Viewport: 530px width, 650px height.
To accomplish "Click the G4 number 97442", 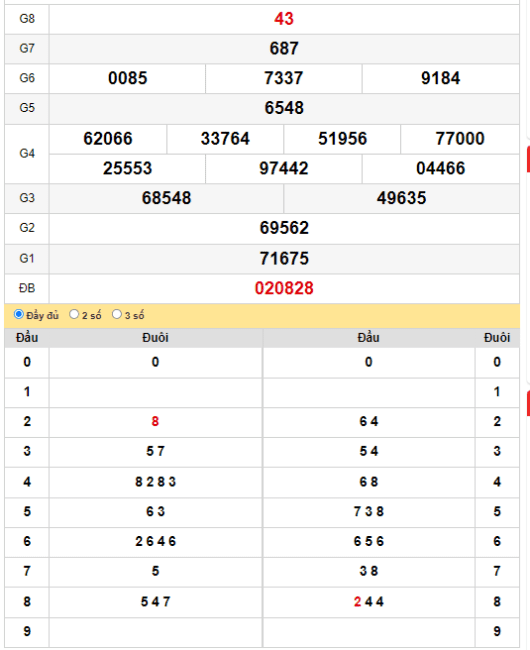I will click(284, 169).
